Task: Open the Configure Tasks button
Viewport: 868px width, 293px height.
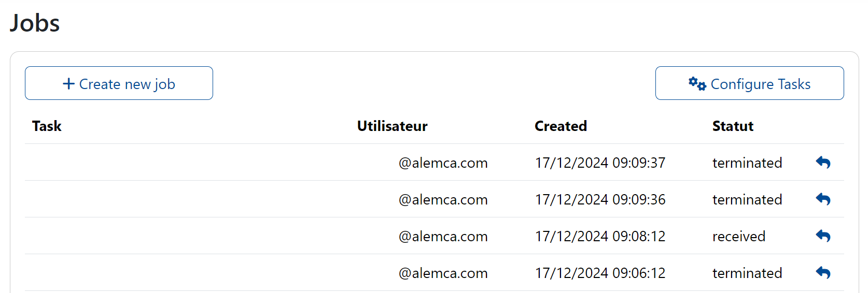Action: click(749, 83)
